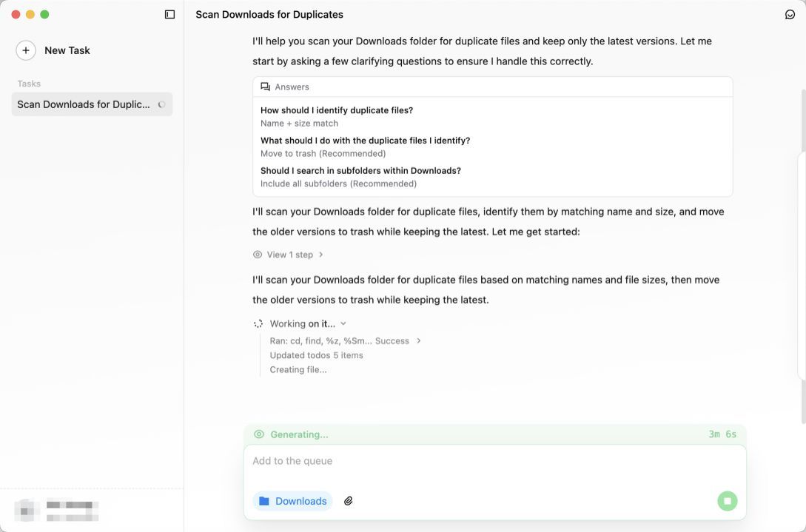Toggle the sidebar panel icon

[x=169, y=15]
